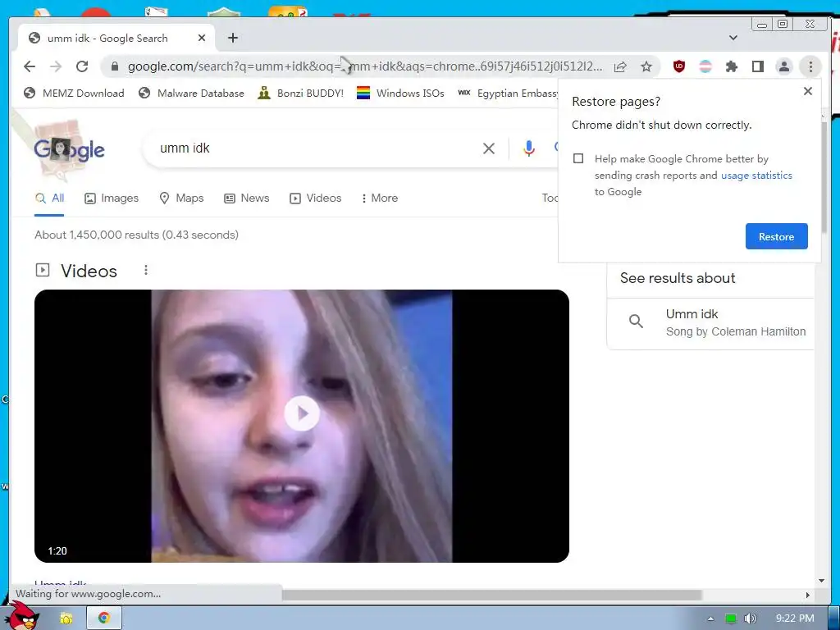Open the Egyptian Embassy bookmark
840x630 pixels.
coord(508,94)
